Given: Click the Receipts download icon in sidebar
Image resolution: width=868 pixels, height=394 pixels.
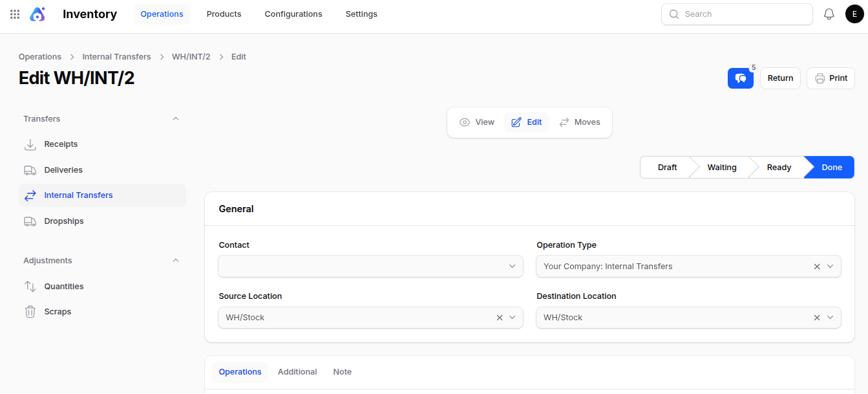Looking at the screenshot, I should point(30,144).
